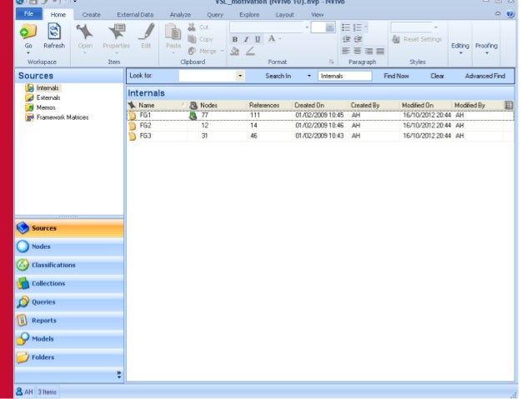Expand the Editing ribbon group
Screen dimensions: 532x399
pos(460,47)
